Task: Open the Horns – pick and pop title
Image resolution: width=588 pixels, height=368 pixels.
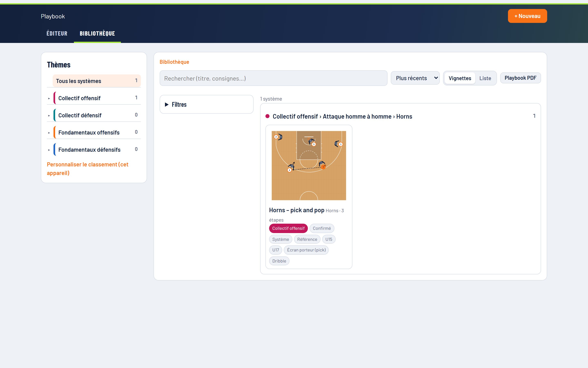Action: pyautogui.click(x=296, y=210)
